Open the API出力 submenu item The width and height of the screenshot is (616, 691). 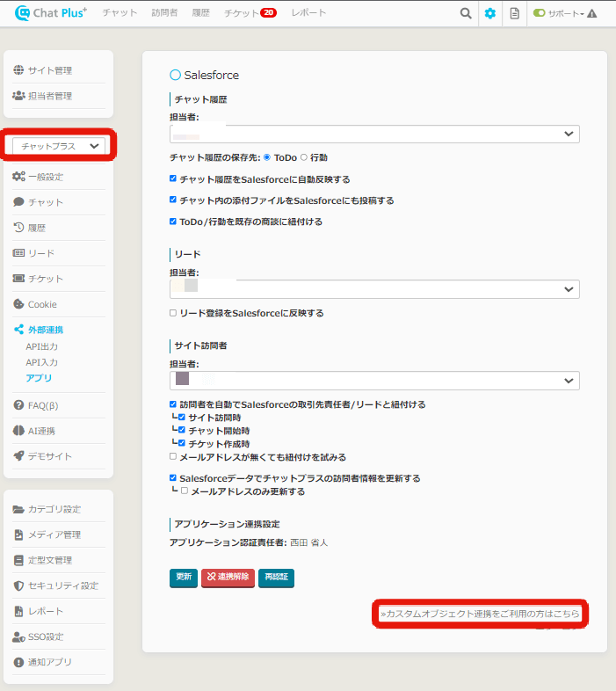pyautogui.click(x=42, y=347)
